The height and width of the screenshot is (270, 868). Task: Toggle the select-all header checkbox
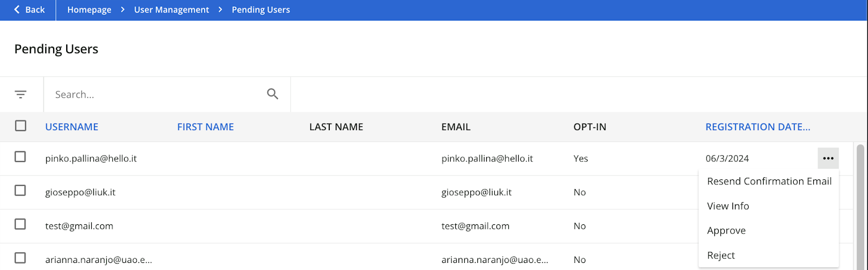21,126
